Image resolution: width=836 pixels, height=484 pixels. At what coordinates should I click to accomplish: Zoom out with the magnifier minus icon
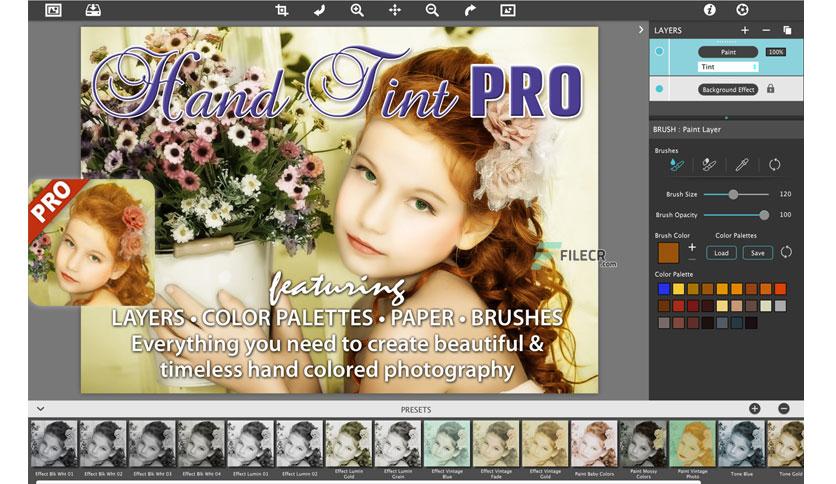coord(432,10)
